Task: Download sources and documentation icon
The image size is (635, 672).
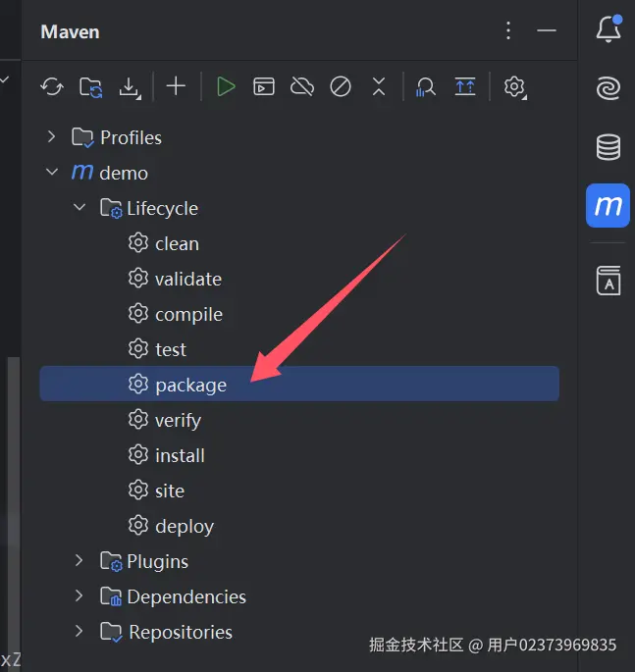Action: (x=130, y=87)
